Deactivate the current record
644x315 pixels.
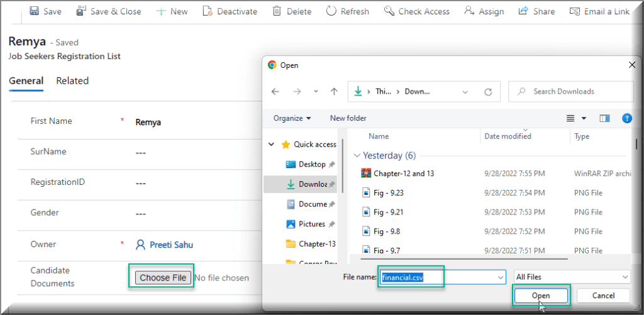click(230, 11)
